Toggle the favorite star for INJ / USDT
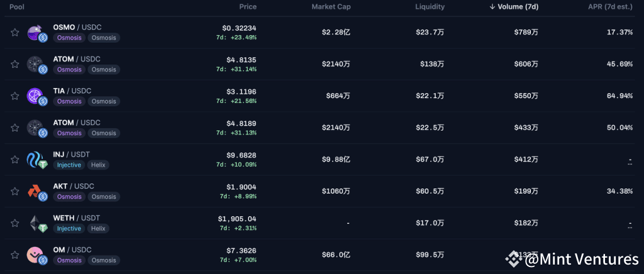 coord(14,160)
